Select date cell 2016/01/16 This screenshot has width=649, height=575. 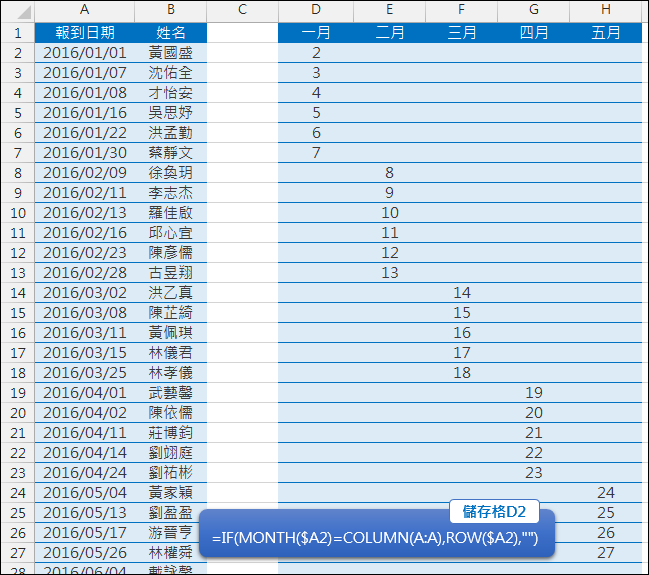pos(84,113)
